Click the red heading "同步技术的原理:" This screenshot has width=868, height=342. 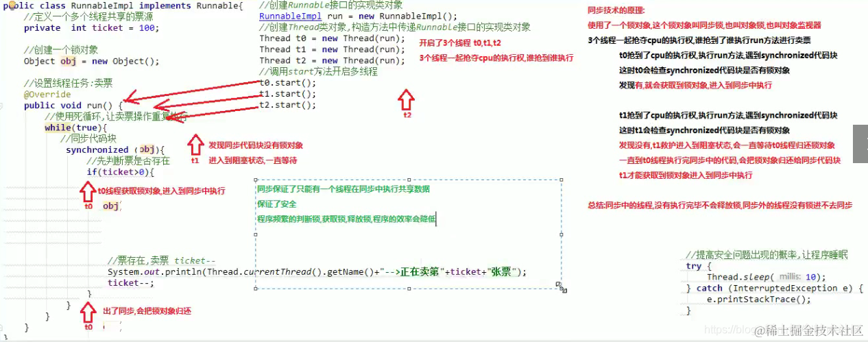(617, 10)
